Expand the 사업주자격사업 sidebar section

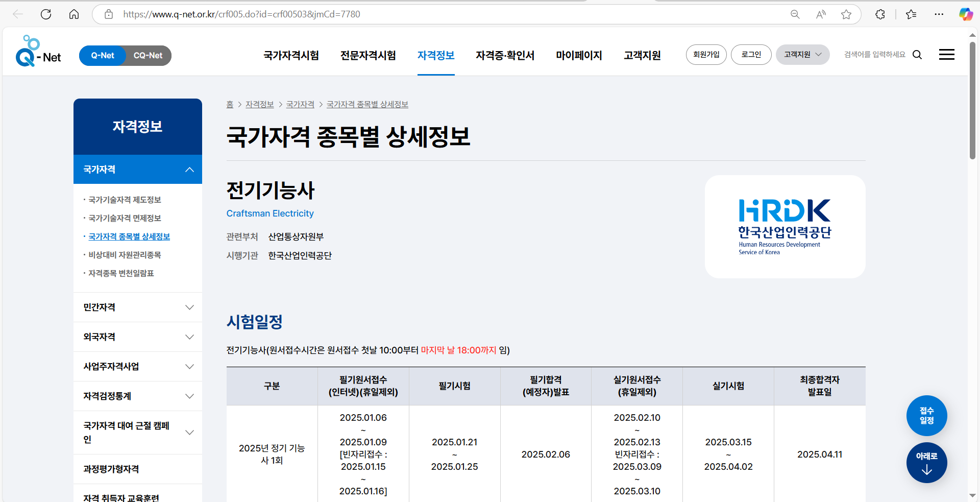click(138, 367)
